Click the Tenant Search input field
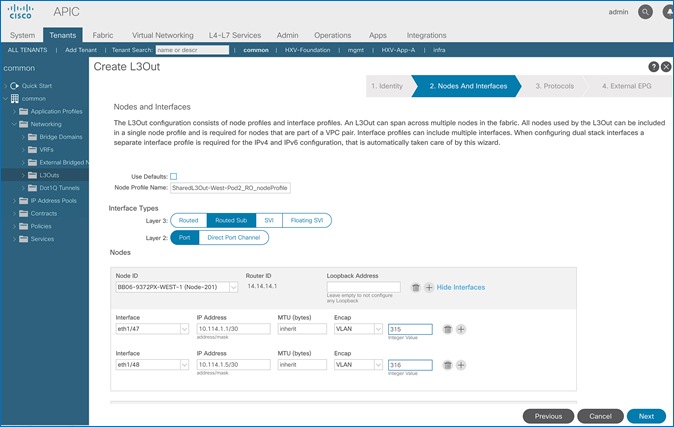 [192, 50]
